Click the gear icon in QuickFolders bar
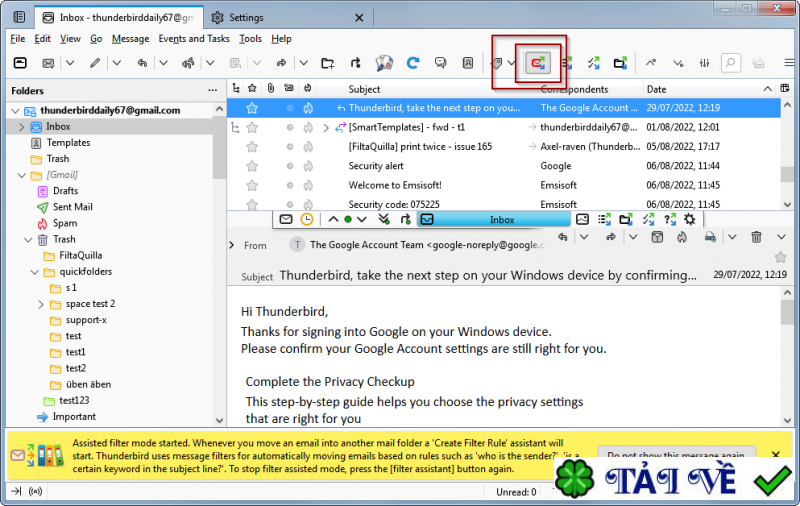 [690, 219]
